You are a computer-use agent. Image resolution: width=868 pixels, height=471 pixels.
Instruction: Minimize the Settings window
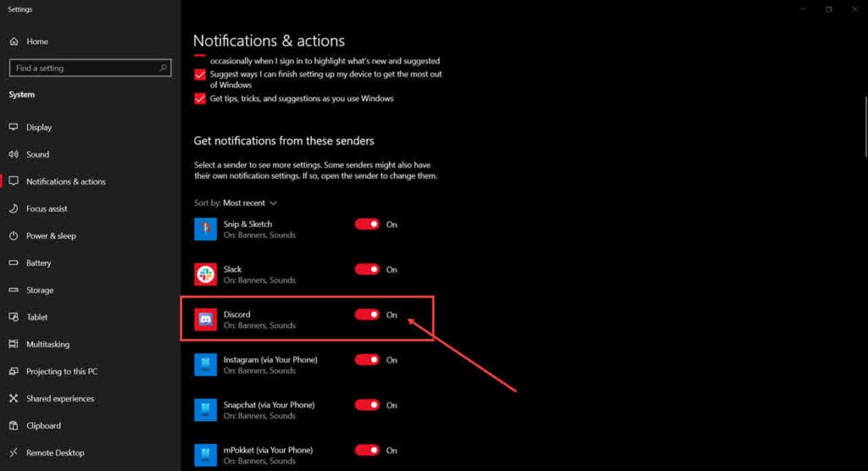pos(803,9)
